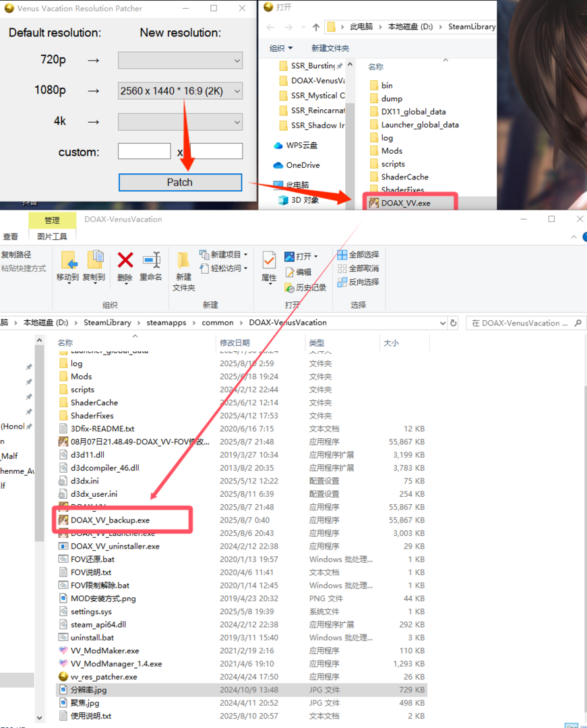Click the custom width input field
This screenshot has height=728, width=587.
tap(144, 152)
